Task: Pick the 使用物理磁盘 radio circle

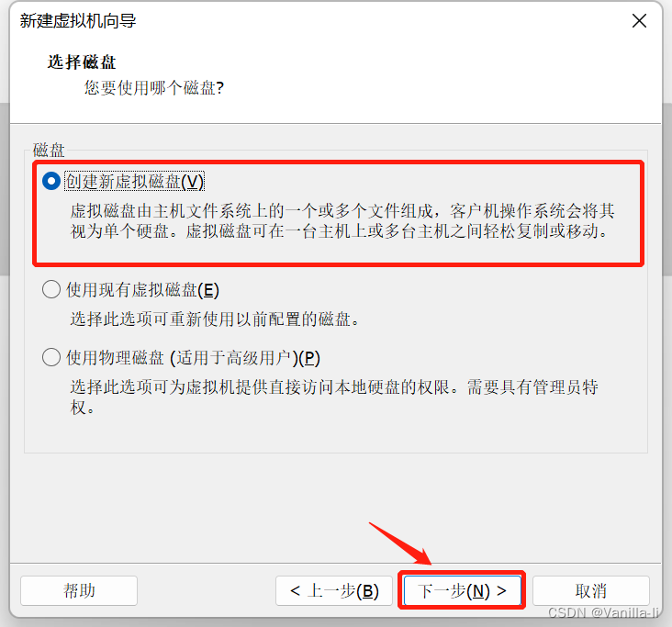Action: click(x=51, y=357)
